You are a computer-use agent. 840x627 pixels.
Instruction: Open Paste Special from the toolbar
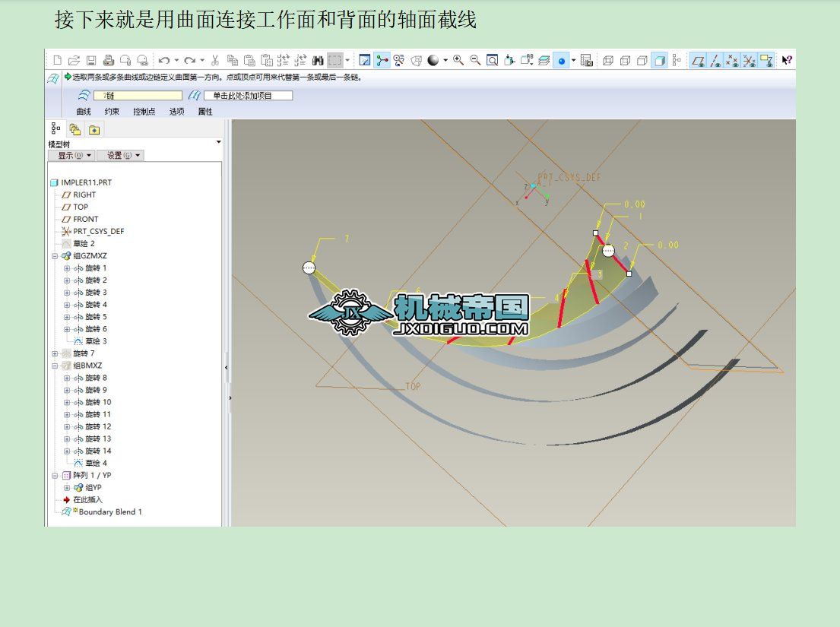(x=267, y=61)
